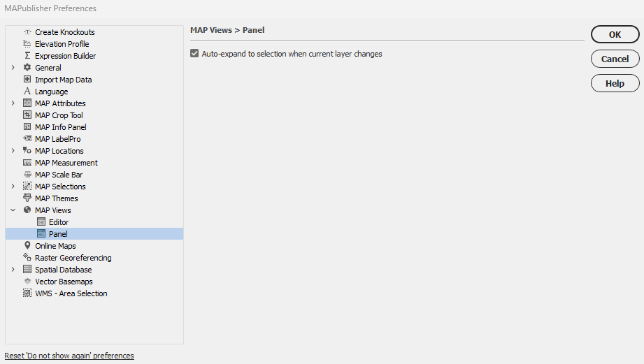The width and height of the screenshot is (644, 364).
Task: Select the Vector Basemaps layers icon
Action: tap(27, 282)
